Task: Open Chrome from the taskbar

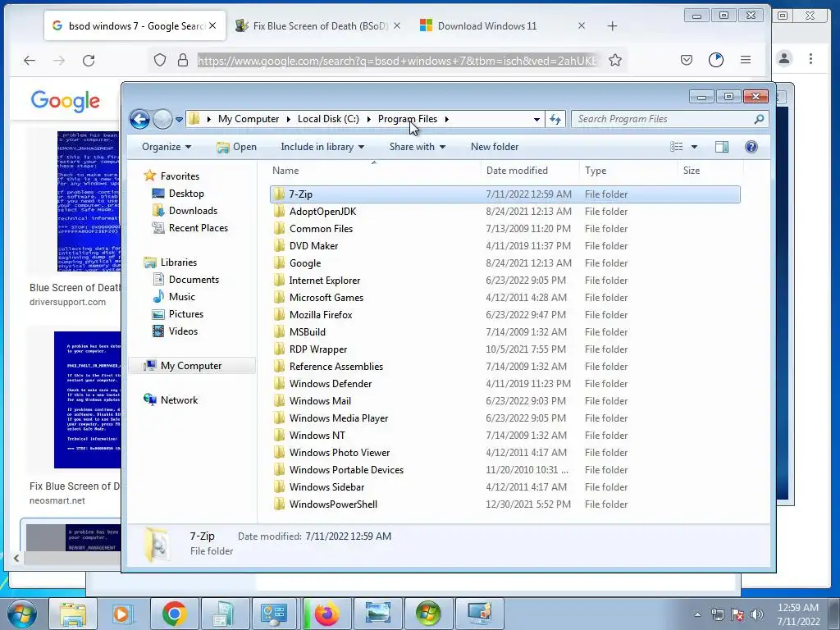Action: (174, 614)
